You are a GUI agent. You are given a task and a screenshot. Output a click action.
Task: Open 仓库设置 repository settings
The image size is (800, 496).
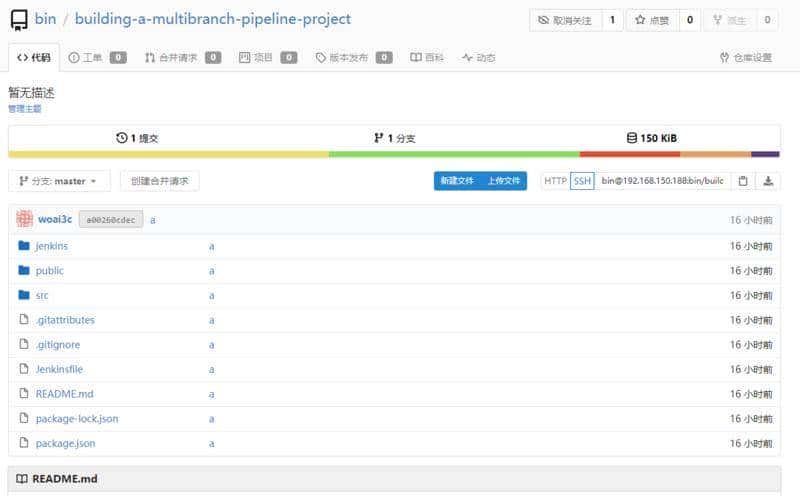(746, 57)
